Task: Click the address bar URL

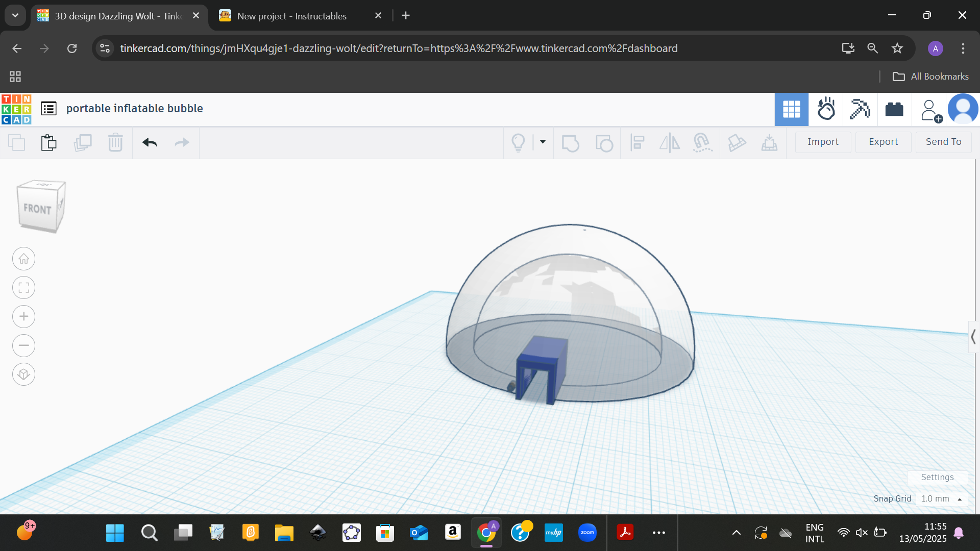Action: coord(399,48)
